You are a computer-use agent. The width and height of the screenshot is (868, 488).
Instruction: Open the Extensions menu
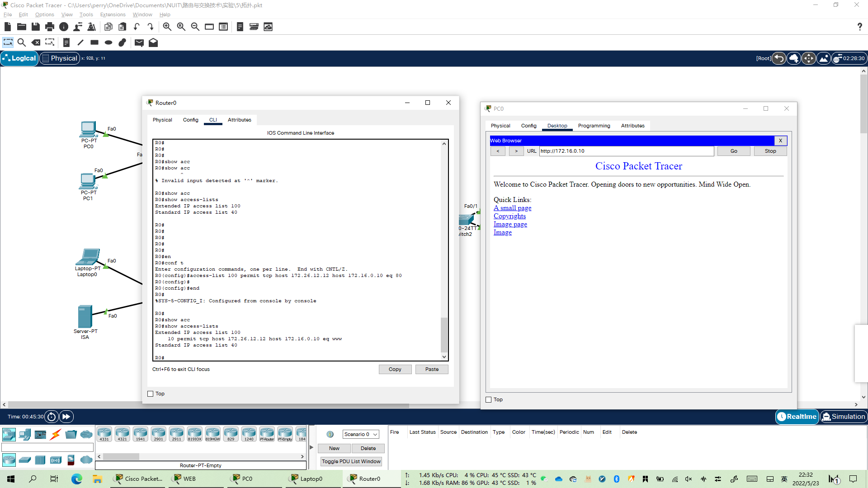pos(113,14)
